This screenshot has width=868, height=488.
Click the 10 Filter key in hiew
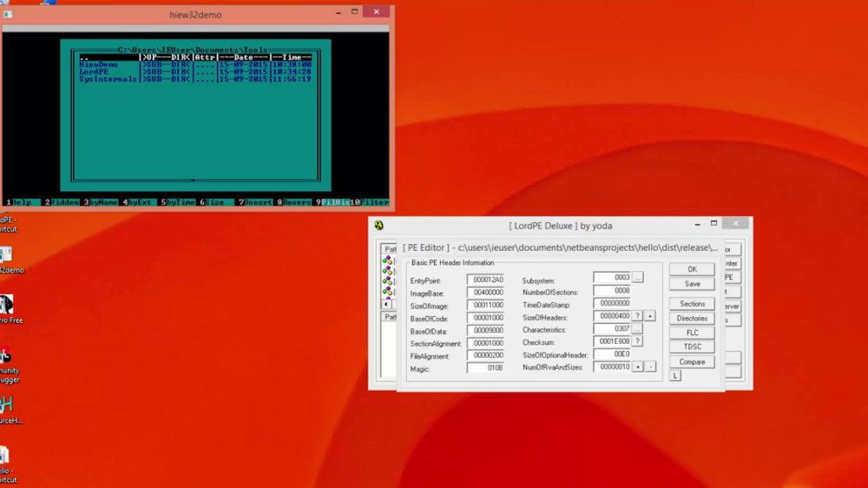point(370,202)
